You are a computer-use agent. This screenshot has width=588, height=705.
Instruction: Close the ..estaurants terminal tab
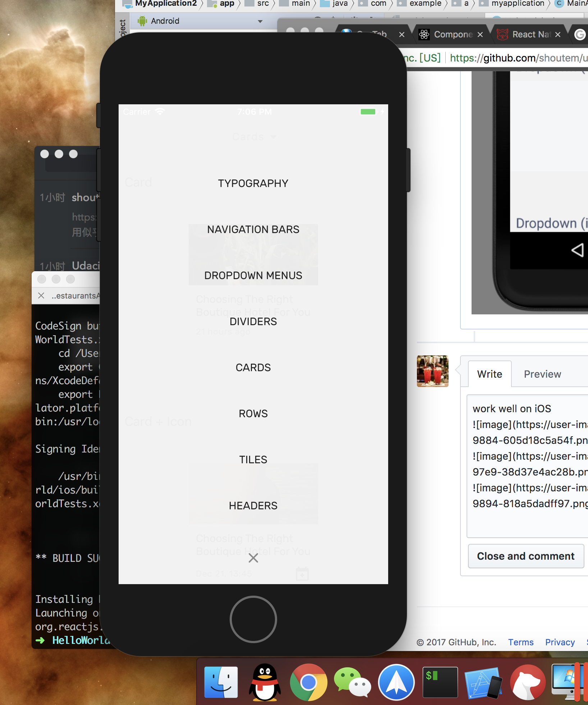click(x=41, y=296)
